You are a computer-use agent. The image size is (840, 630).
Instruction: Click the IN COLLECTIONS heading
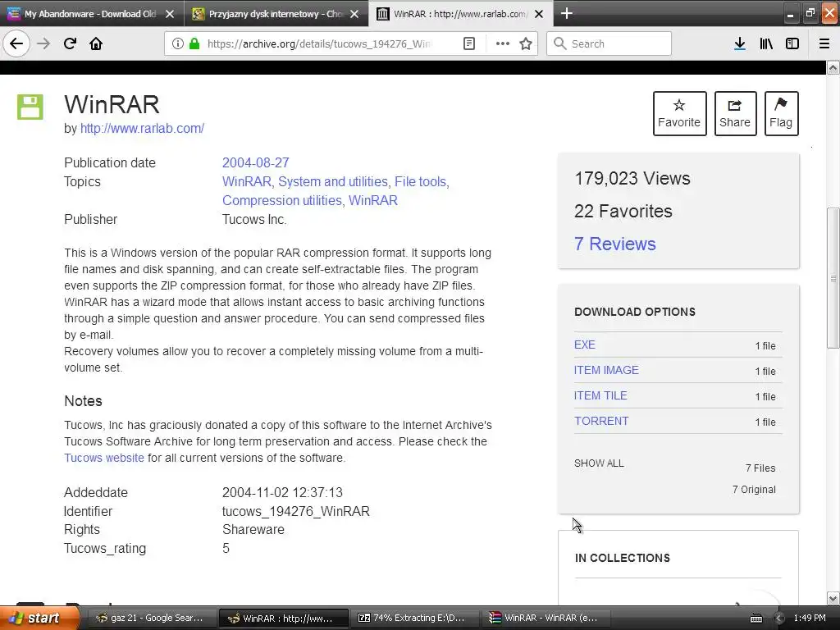(623, 558)
